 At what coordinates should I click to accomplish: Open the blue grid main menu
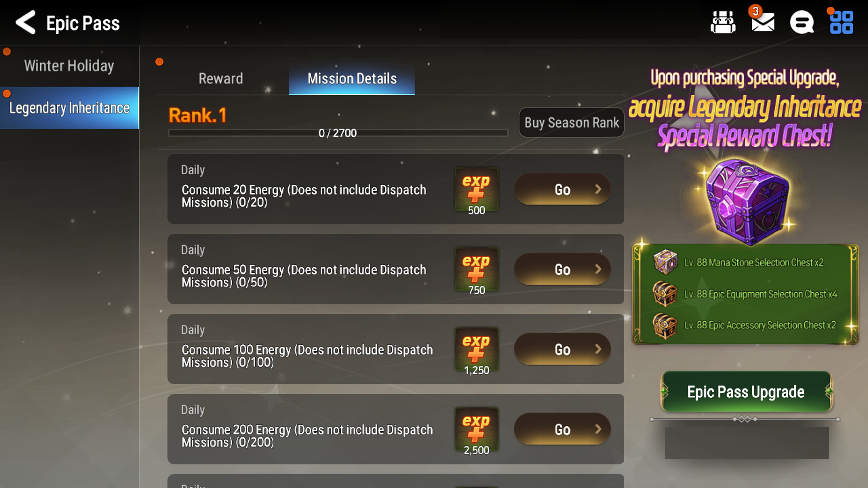[841, 22]
